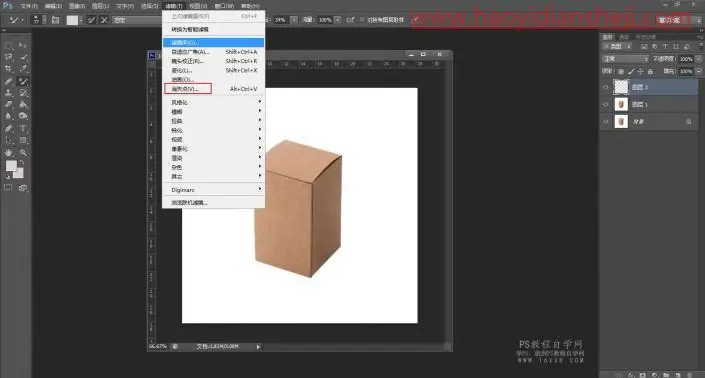Select the Clone Stamp tool
705x378 pixels.
tap(9, 93)
